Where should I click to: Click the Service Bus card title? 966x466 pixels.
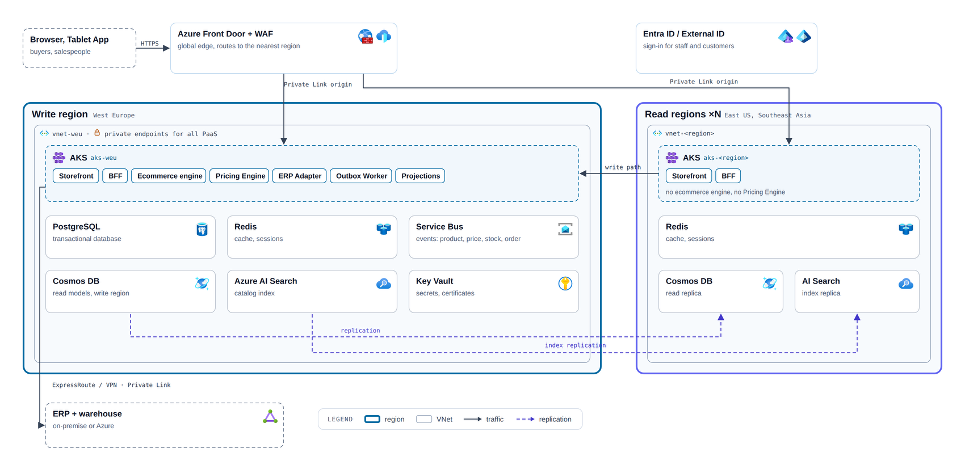click(437, 227)
